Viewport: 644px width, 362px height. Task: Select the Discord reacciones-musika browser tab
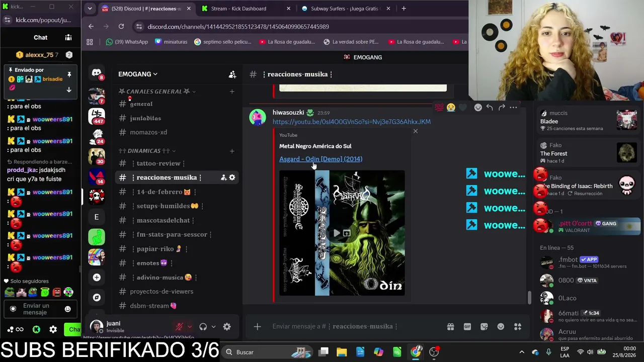(146, 9)
